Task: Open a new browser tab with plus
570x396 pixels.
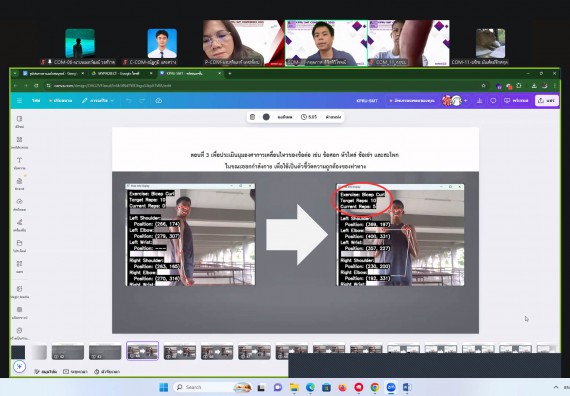Action: (229, 73)
